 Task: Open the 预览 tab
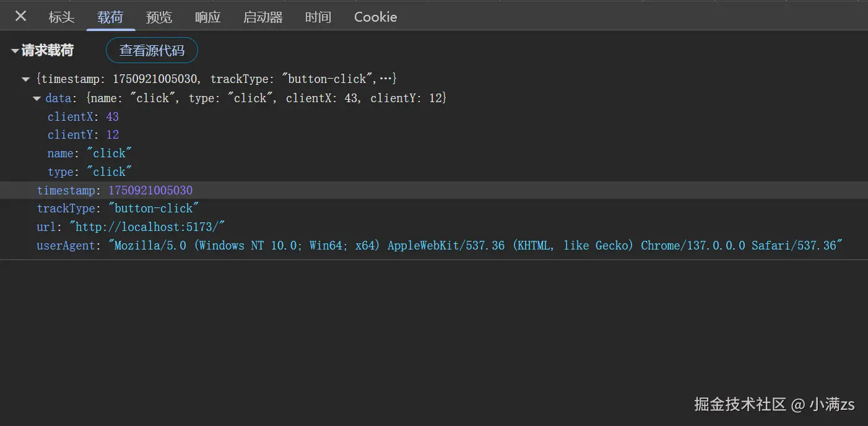tap(159, 17)
